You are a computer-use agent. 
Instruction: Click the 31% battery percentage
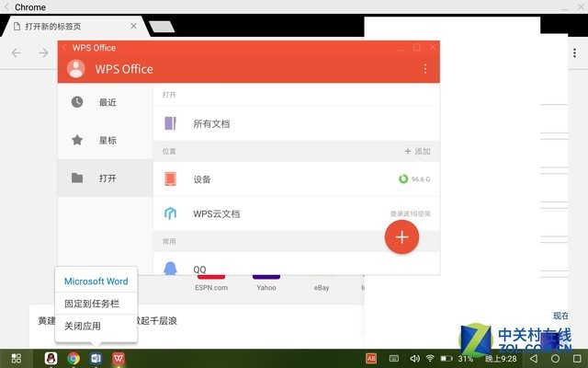click(466, 359)
